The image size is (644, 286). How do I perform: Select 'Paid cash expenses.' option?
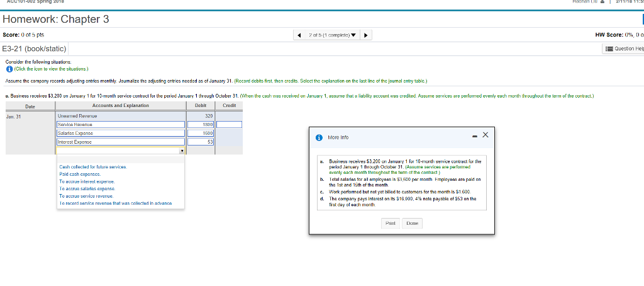pos(80,174)
